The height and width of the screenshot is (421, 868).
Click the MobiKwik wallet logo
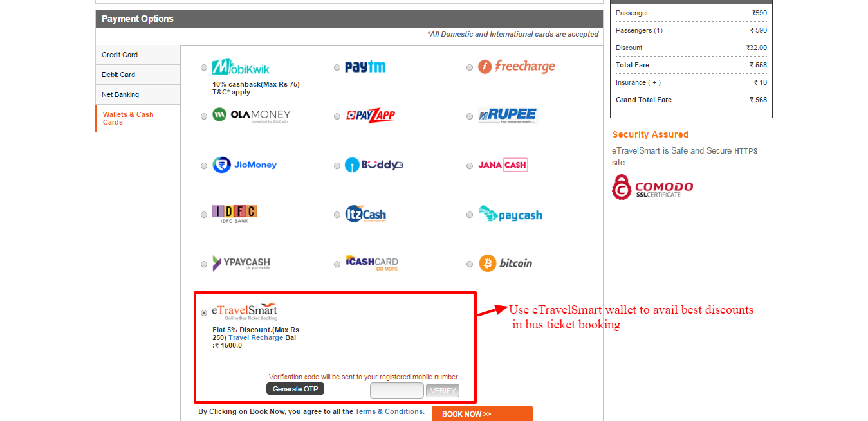241,67
